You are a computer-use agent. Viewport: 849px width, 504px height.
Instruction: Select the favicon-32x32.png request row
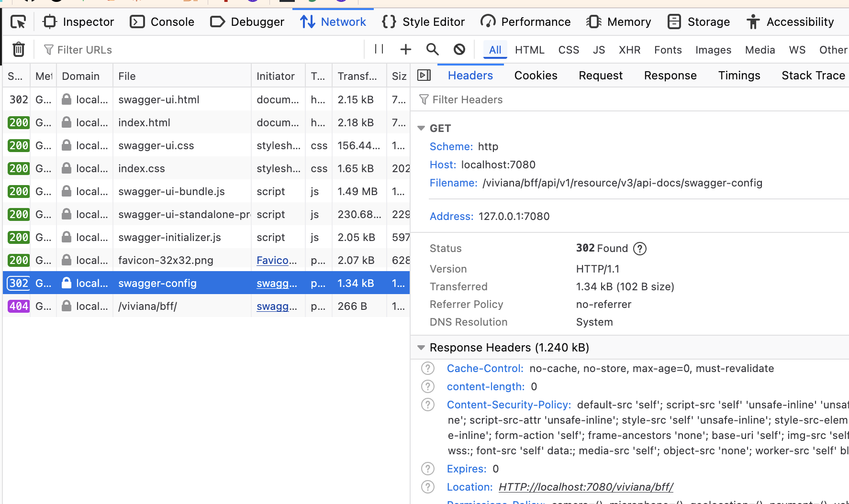point(206,260)
